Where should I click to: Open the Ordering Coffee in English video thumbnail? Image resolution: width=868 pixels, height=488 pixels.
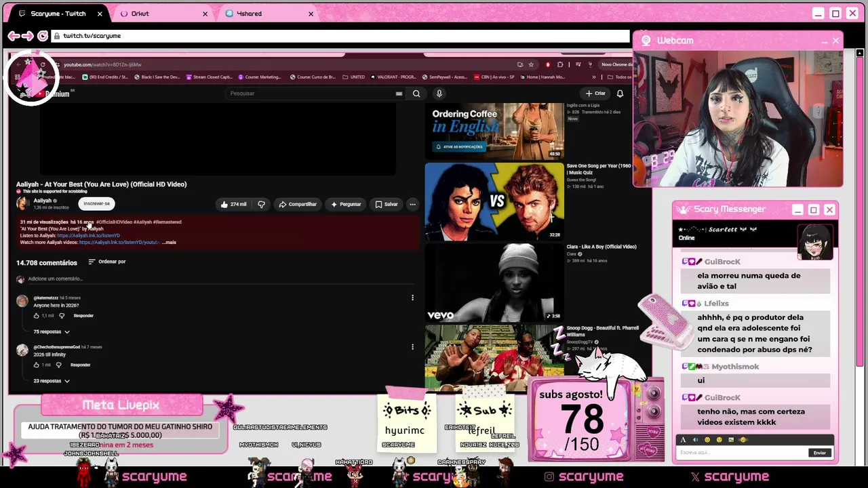click(494, 131)
